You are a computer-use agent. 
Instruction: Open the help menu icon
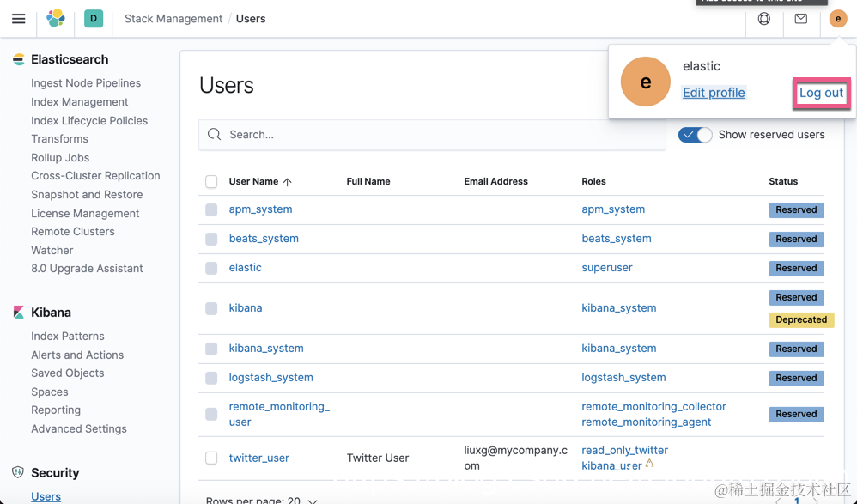[x=764, y=19]
